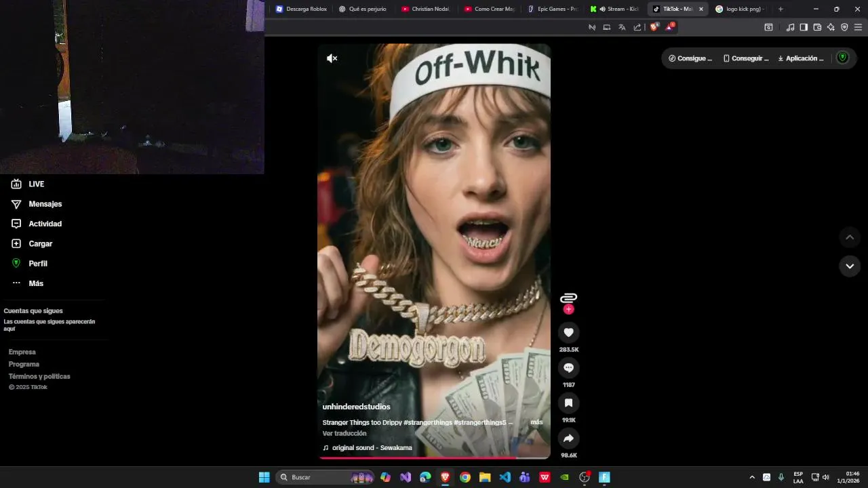
Task: Like the video with the heart icon
Action: coord(568,332)
